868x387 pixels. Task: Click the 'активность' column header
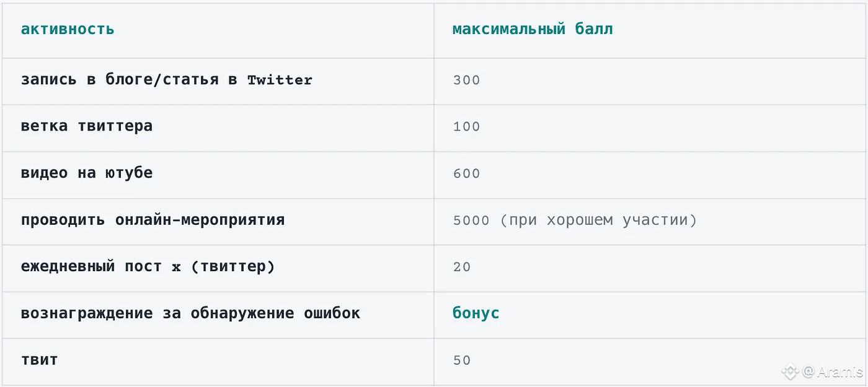point(68,29)
